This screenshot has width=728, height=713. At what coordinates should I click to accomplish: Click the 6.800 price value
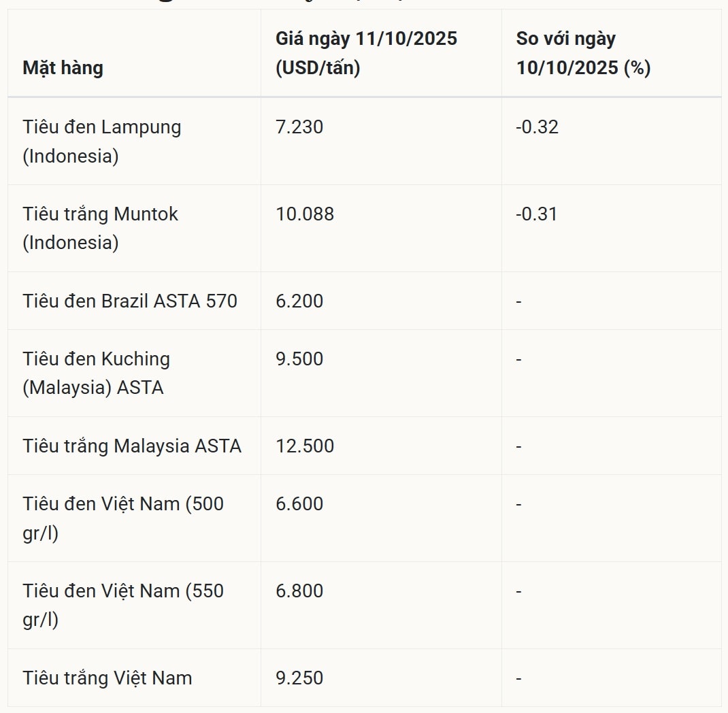tap(299, 591)
